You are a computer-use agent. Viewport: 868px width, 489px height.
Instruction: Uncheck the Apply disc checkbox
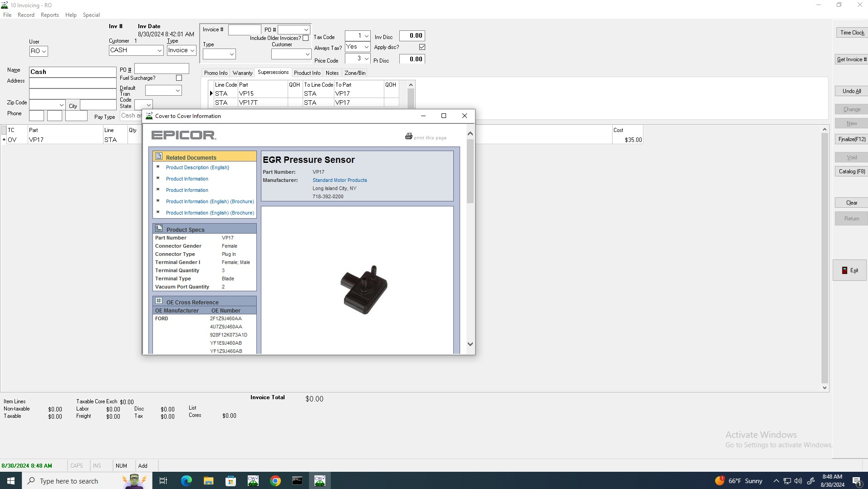[422, 47]
